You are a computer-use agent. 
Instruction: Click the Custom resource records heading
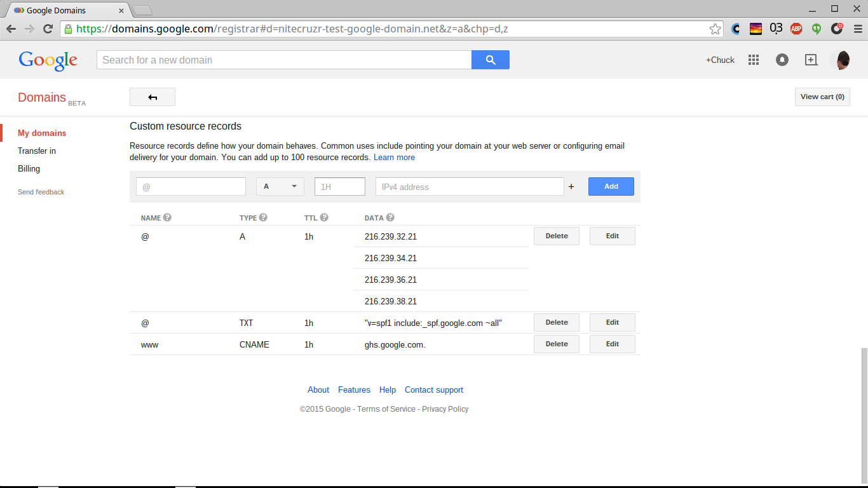(x=186, y=126)
